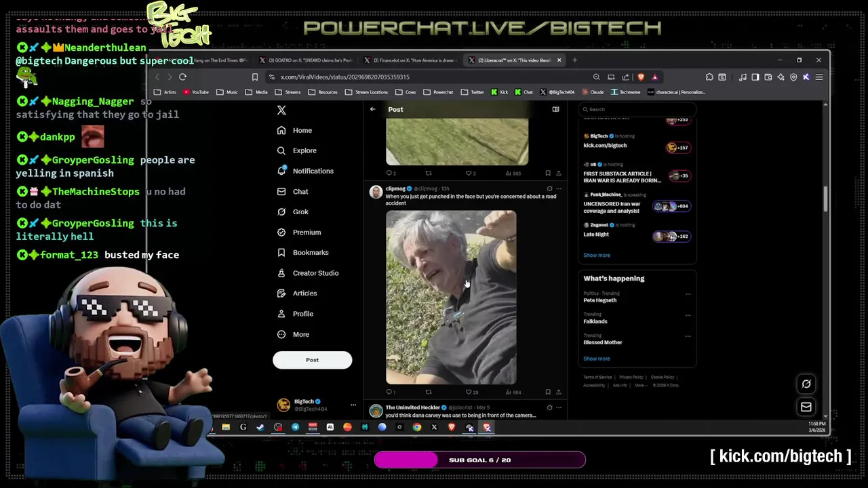Open Brave browser from the taskbar
The height and width of the screenshot is (488, 868).
coord(452,427)
